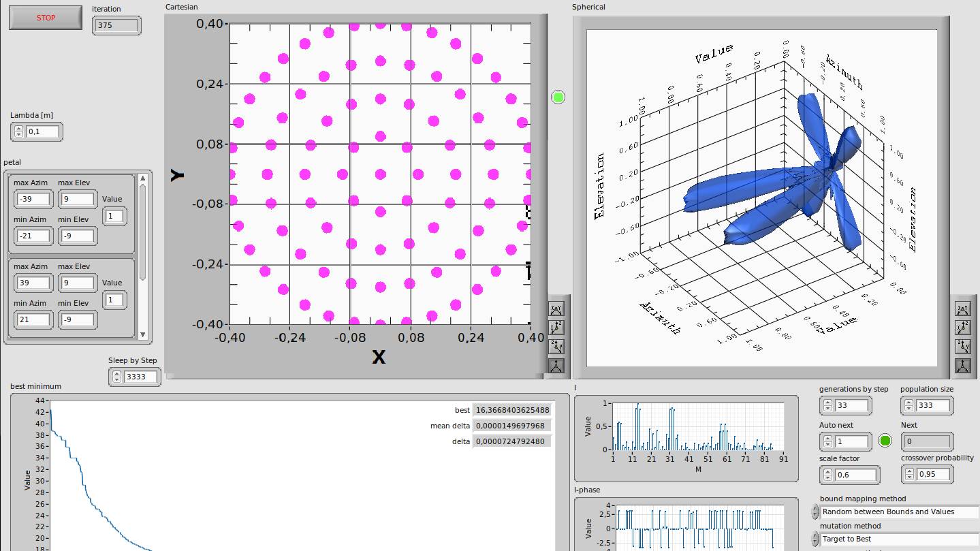Viewport: 980px width, 551px height.
Task: Click generations by step field 33
Action: [x=851, y=405]
